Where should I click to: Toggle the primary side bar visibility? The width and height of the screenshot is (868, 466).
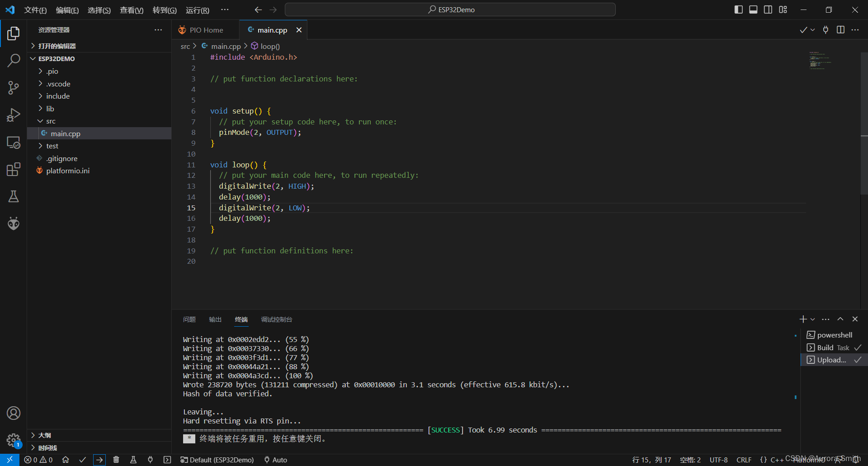point(739,10)
